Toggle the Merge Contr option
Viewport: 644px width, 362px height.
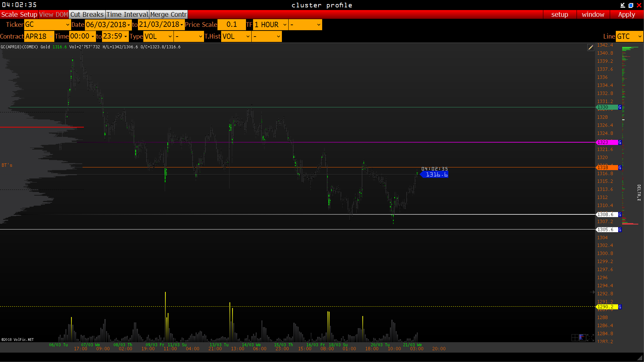[x=168, y=14]
